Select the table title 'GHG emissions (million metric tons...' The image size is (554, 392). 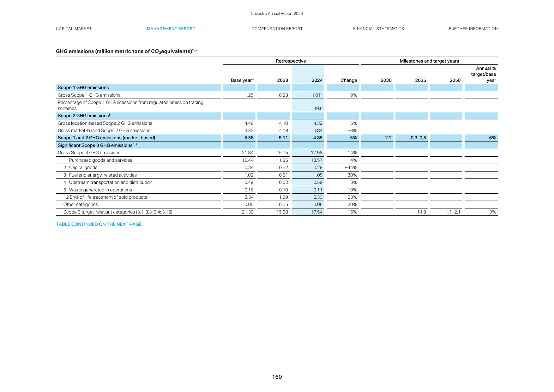[x=127, y=51]
